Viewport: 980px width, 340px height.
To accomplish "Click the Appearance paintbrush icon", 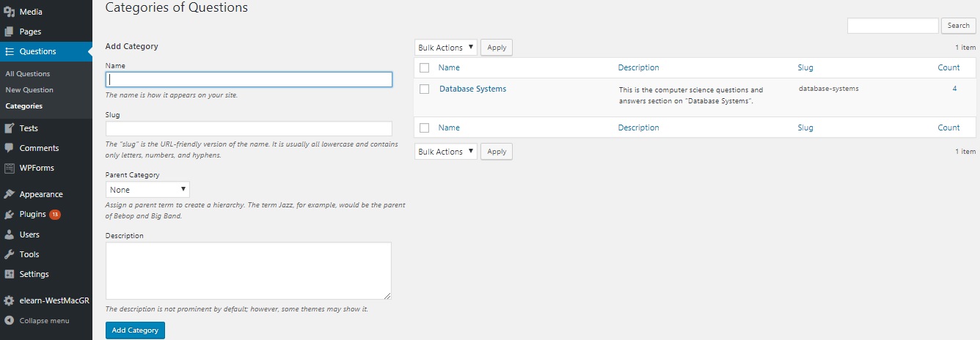I will click(10, 194).
